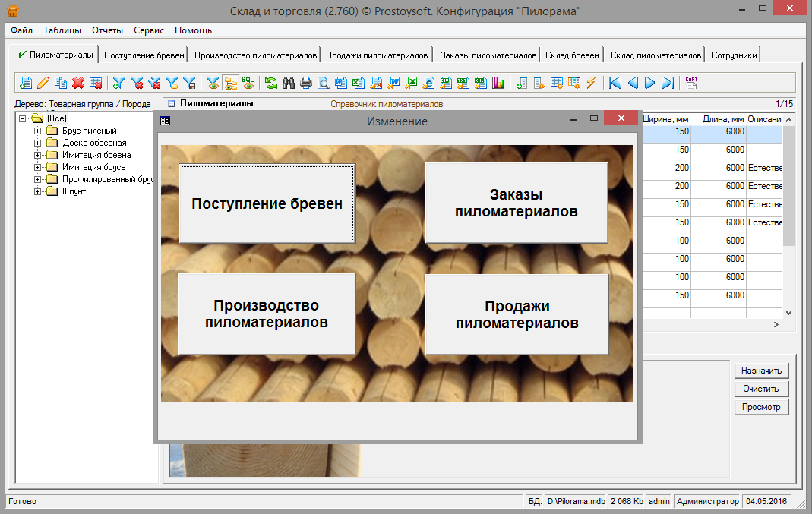812x514 pixels.
Task: Click the Назначить image button
Action: [x=761, y=371]
